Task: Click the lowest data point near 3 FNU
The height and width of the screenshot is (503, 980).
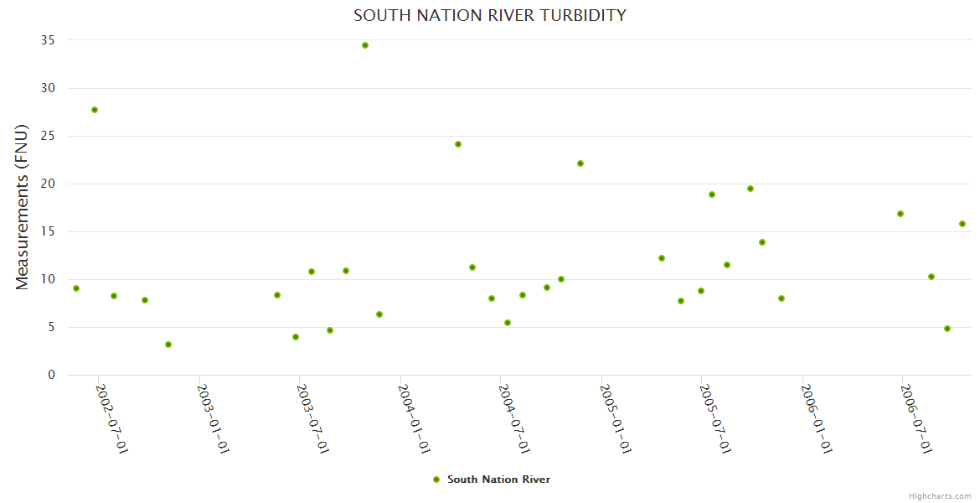Action: tap(168, 345)
